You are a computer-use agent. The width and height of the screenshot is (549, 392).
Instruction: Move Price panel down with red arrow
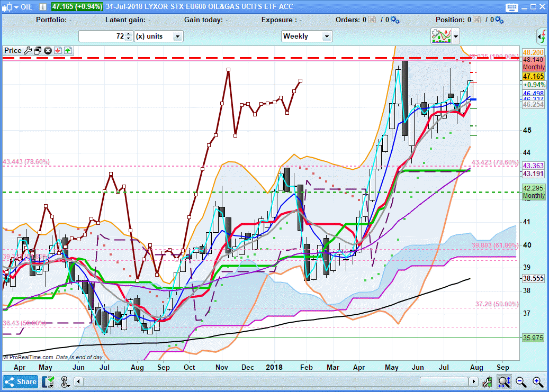click(58, 51)
